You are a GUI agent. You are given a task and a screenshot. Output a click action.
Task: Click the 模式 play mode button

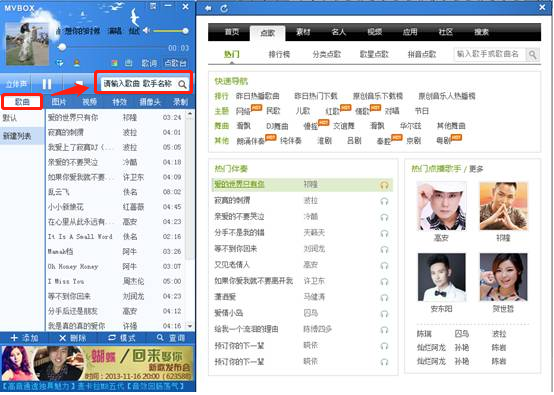pyautogui.click(x=122, y=338)
